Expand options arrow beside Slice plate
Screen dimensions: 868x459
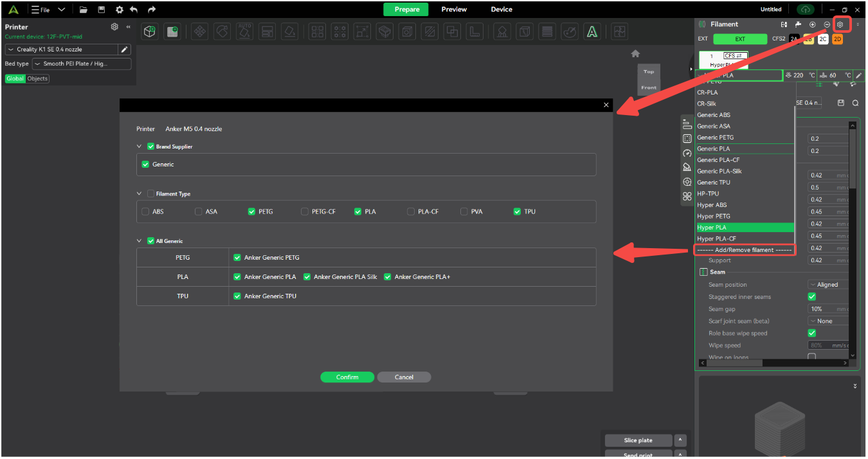680,440
